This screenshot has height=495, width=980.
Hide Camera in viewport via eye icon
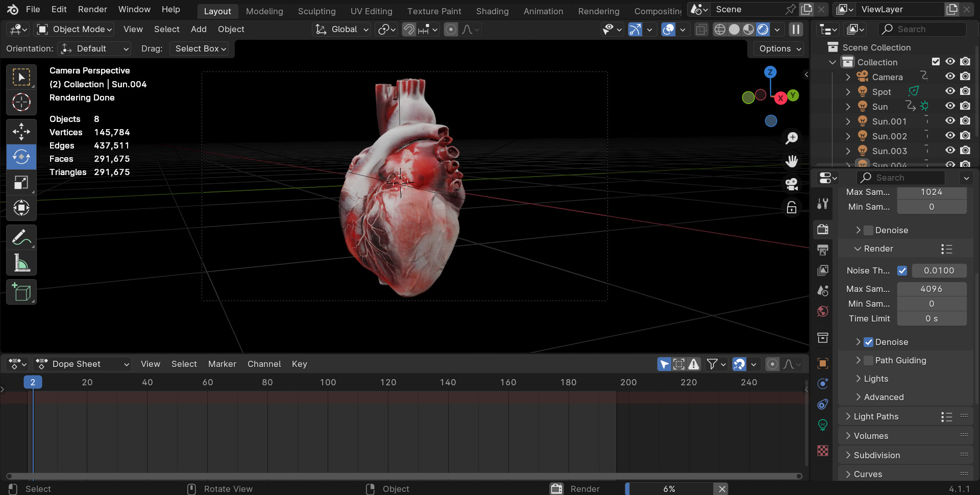(x=950, y=77)
